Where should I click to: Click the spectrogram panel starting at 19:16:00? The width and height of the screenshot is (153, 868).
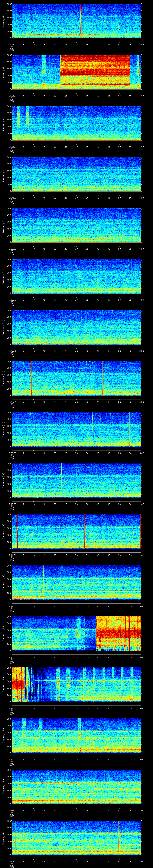(x=77, y=786)
